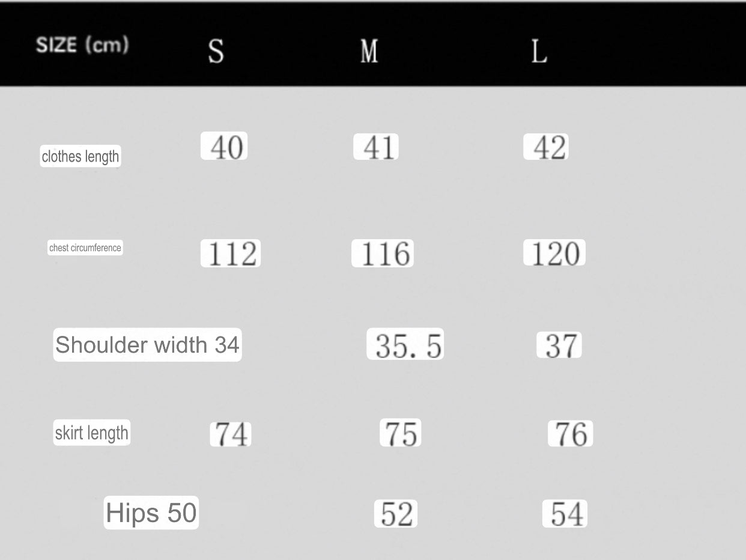The width and height of the screenshot is (746, 560).
Task: Select the S size column header
Action: [216, 51]
